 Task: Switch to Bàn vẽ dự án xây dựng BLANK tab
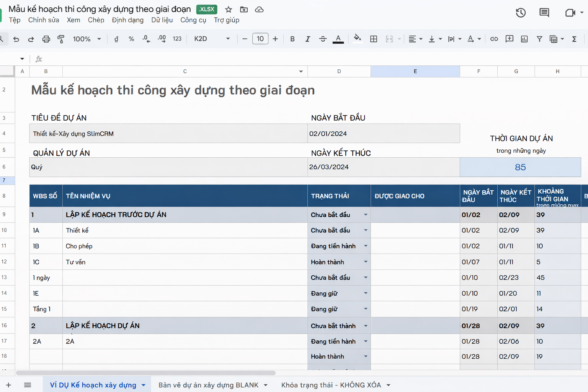(x=208, y=385)
